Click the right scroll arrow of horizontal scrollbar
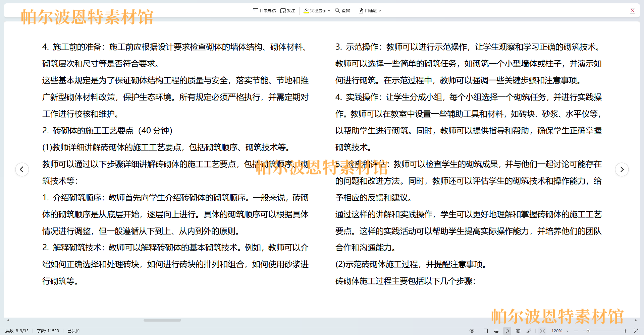644x335 pixels. (636, 320)
